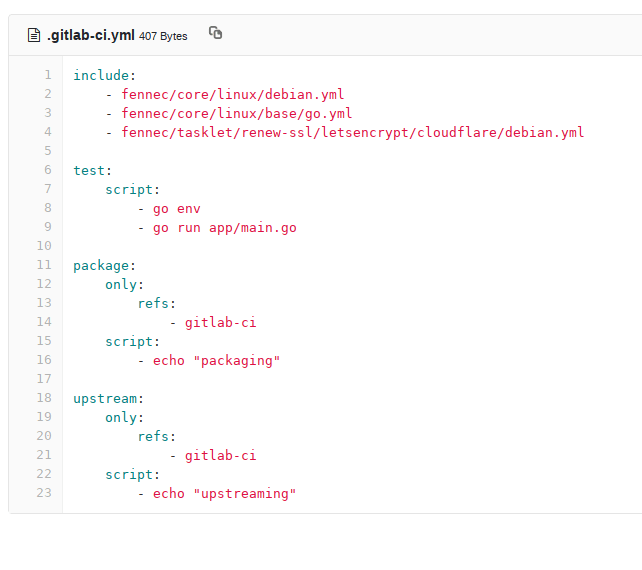The image size is (642, 570).
Task: Click 'refs:' on line 13
Action: click(x=156, y=303)
